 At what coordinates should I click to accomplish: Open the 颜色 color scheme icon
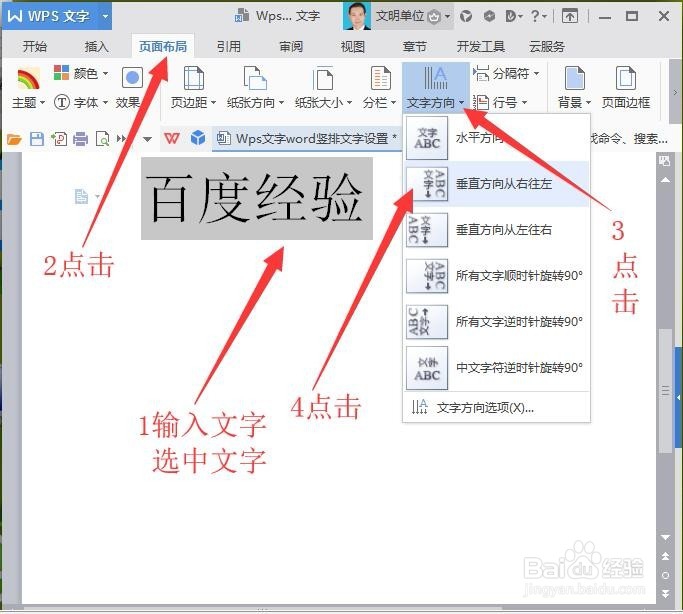(61, 73)
